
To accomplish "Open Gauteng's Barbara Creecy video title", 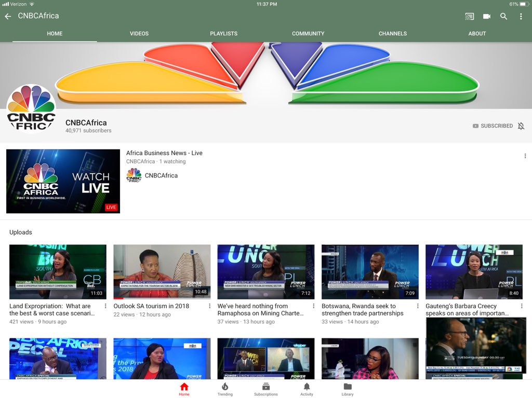I will [x=467, y=309].
